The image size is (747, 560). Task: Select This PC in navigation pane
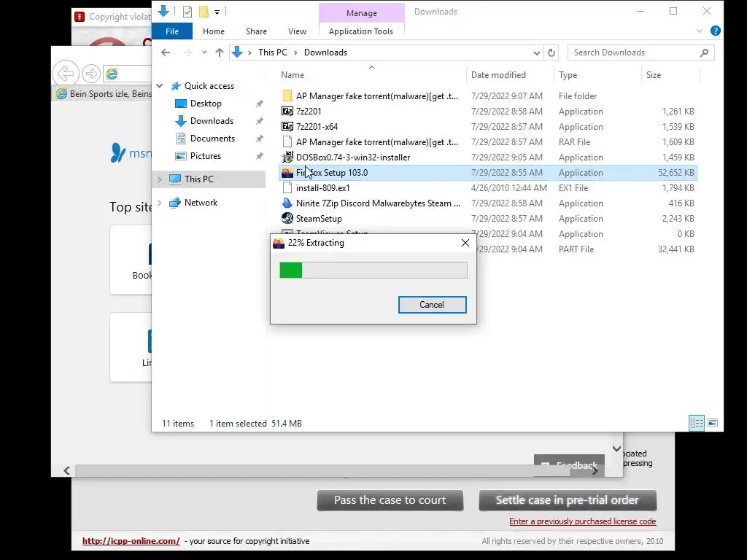click(x=198, y=179)
